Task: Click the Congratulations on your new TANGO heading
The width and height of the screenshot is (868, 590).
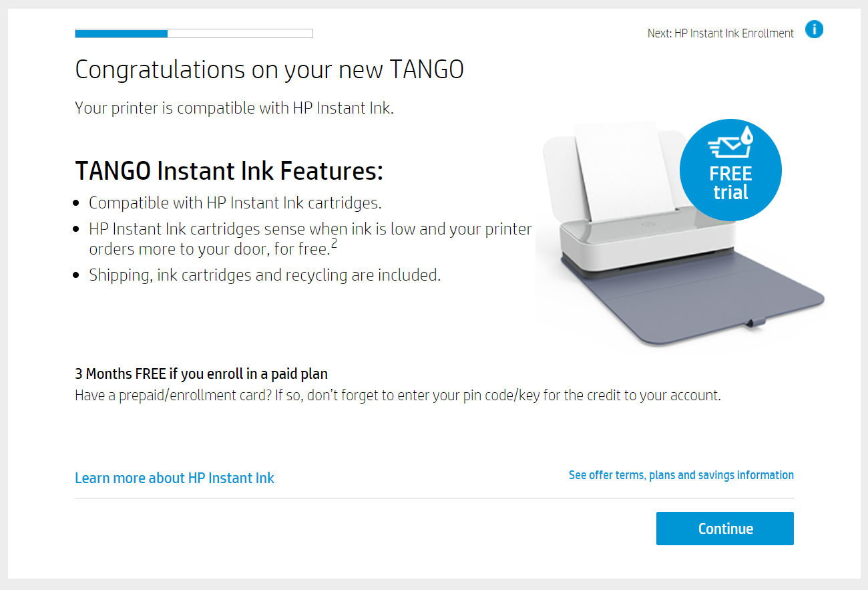Action: (x=269, y=69)
